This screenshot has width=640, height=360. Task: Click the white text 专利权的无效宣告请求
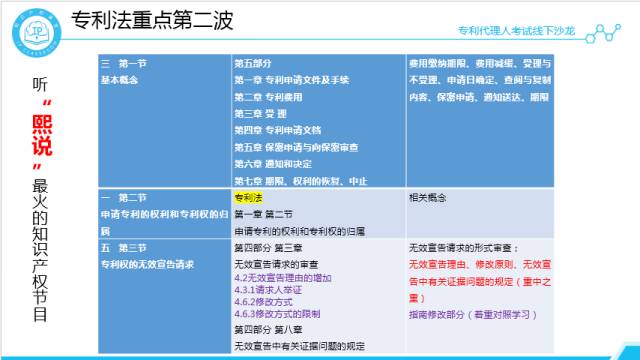(x=147, y=264)
